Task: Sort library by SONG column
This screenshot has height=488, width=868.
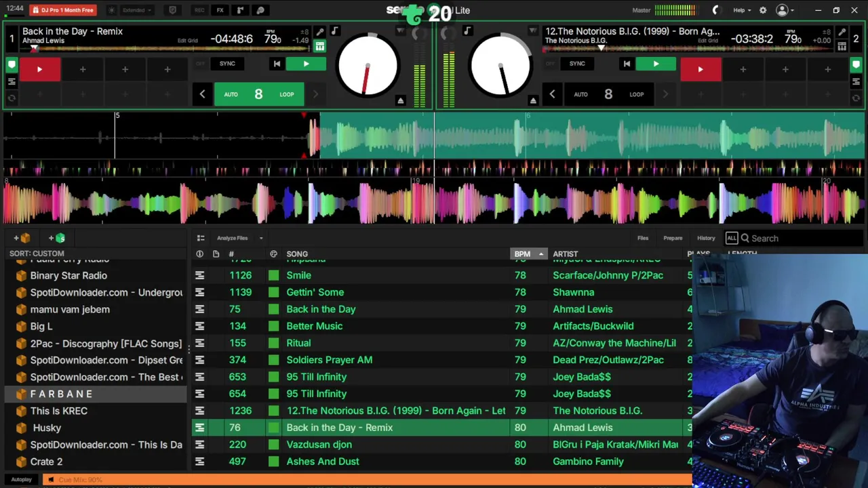Action: (x=297, y=254)
